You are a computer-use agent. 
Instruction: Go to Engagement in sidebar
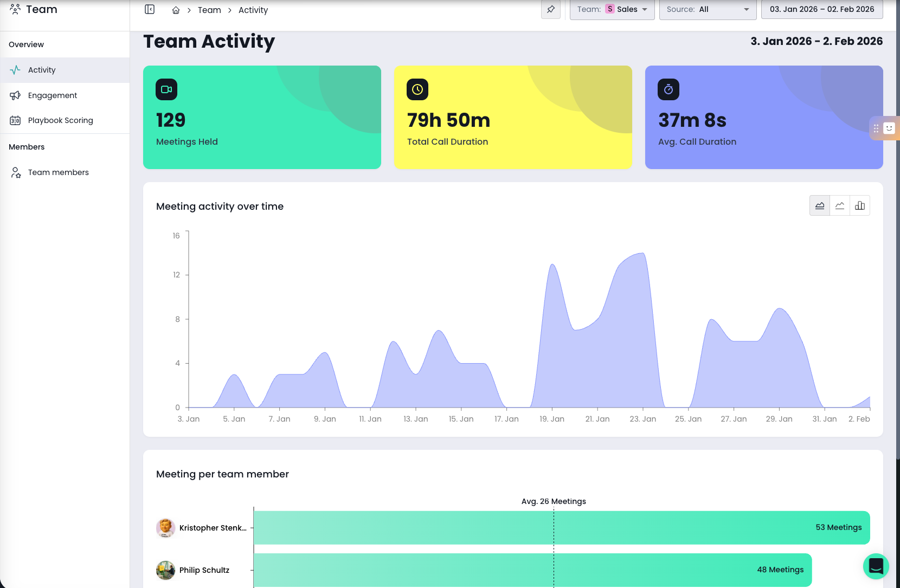(53, 95)
